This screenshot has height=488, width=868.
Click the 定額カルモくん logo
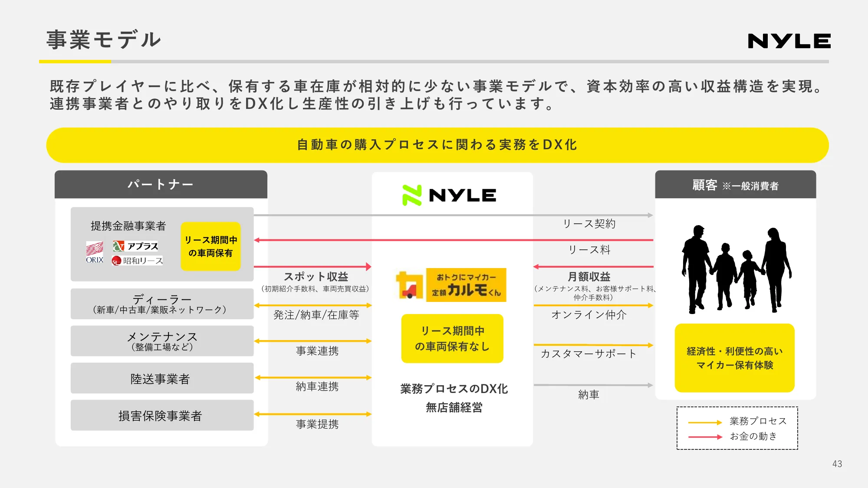pos(451,285)
